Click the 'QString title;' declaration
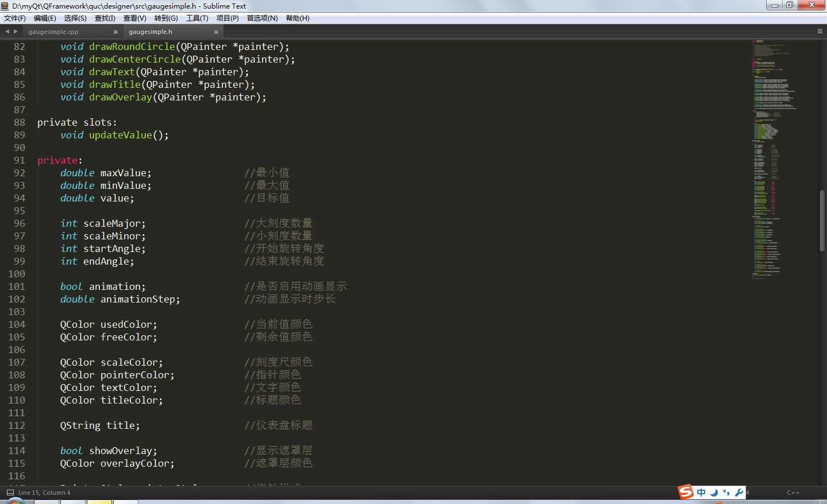Image resolution: width=827 pixels, height=504 pixels. point(101,425)
